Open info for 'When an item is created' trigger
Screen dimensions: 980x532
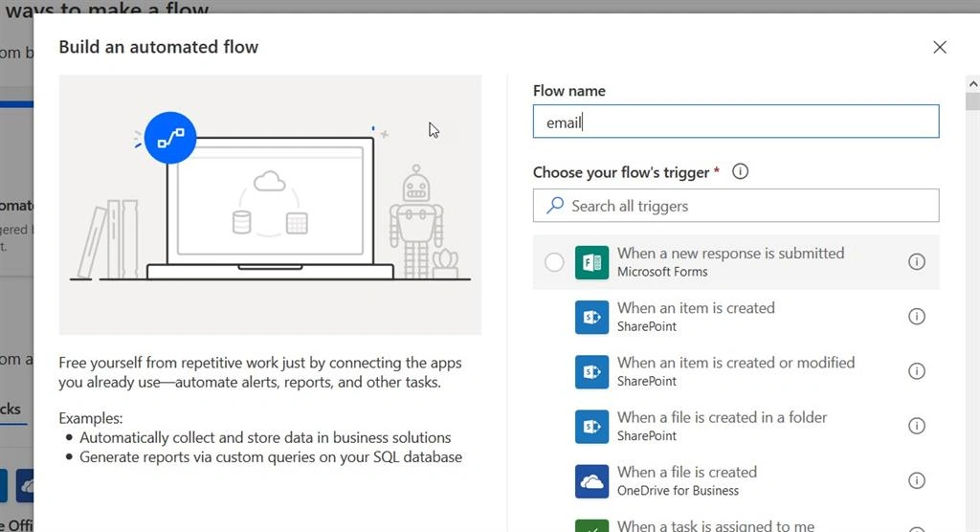point(916,317)
